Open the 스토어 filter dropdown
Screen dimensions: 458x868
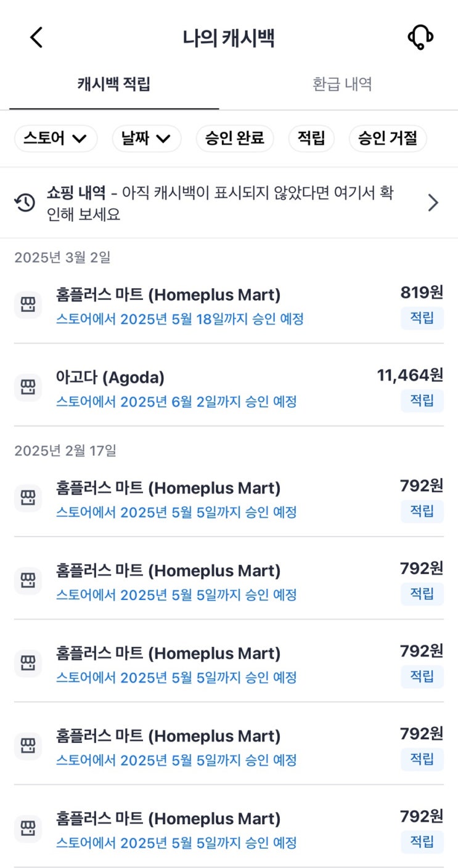(x=55, y=139)
